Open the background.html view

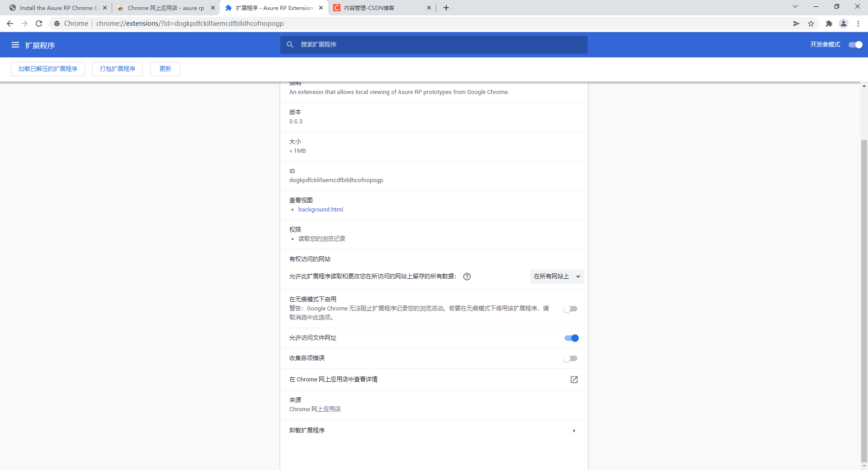point(321,209)
